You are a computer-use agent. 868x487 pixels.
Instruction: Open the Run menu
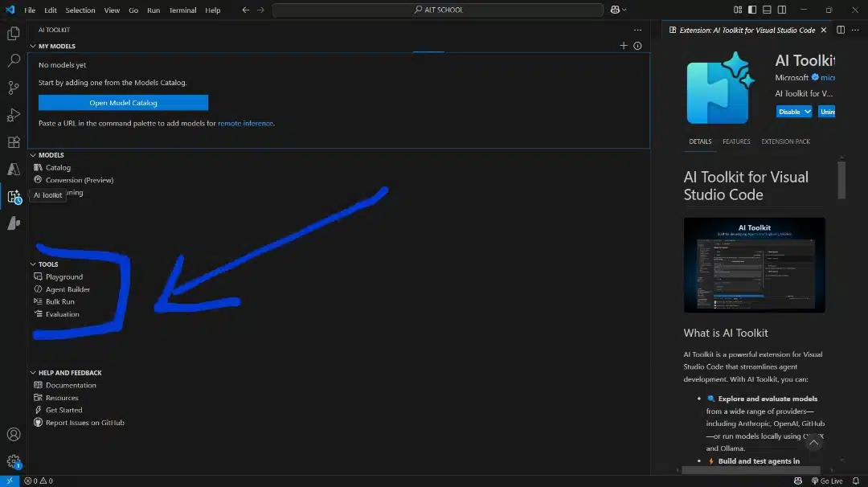click(x=154, y=10)
